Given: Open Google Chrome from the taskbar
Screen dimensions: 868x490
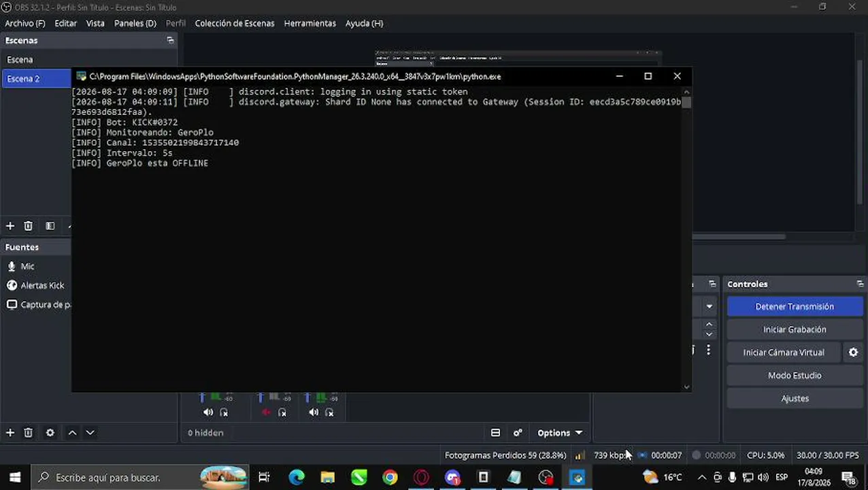Looking at the screenshot, I should coord(390,478).
